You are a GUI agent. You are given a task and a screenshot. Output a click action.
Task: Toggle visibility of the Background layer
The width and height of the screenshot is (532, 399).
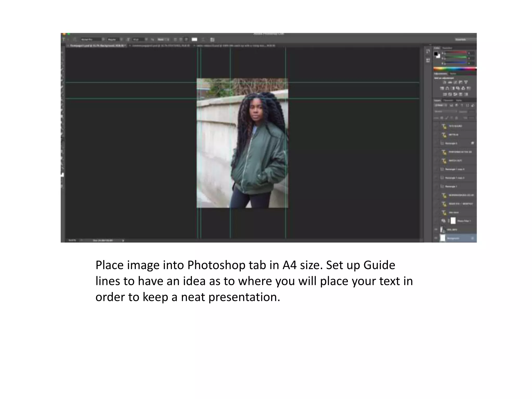[x=436, y=238]
